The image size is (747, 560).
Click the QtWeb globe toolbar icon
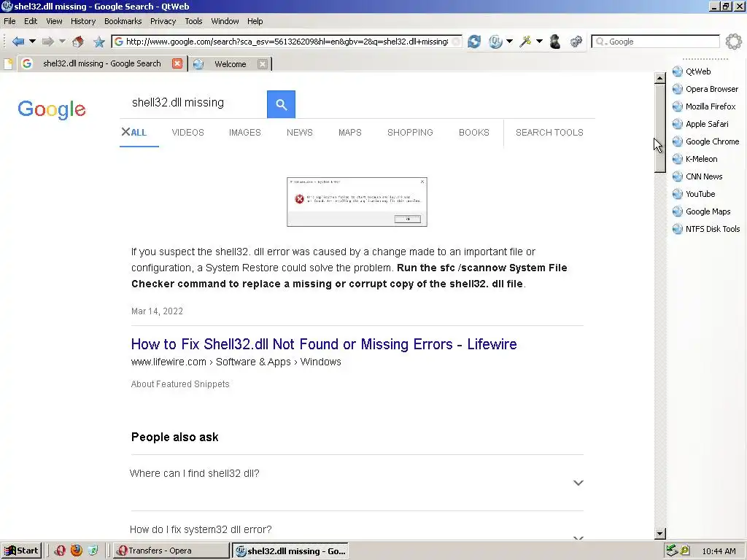pos(495,42)
